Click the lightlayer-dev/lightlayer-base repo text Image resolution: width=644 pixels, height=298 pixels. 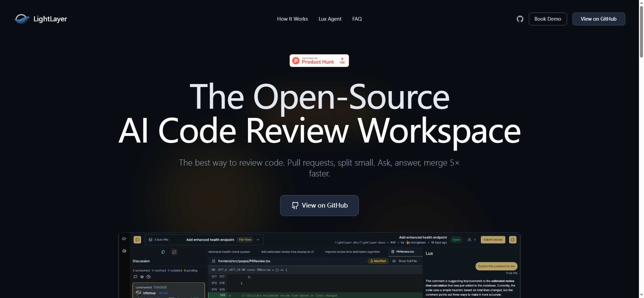click(x=360, y=242)
